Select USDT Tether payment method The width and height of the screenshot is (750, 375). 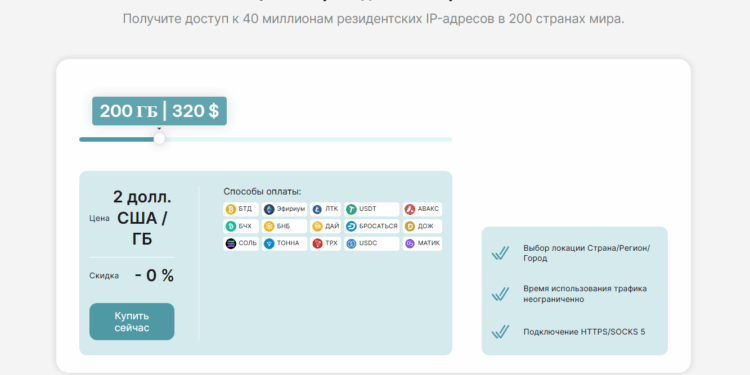point(372,209)
